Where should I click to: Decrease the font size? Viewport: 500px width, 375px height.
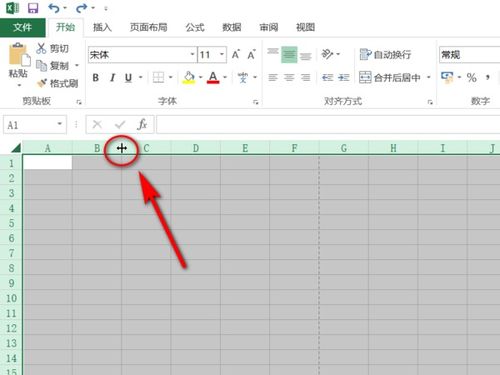pyautogui.click(x=251, y=54)
